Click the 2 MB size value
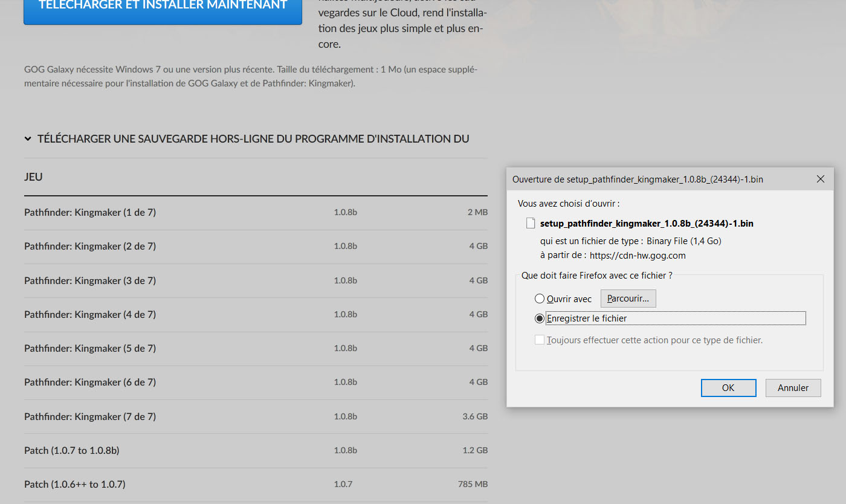The height and width of the screenshot is (504, 846). tap(477, 213)
